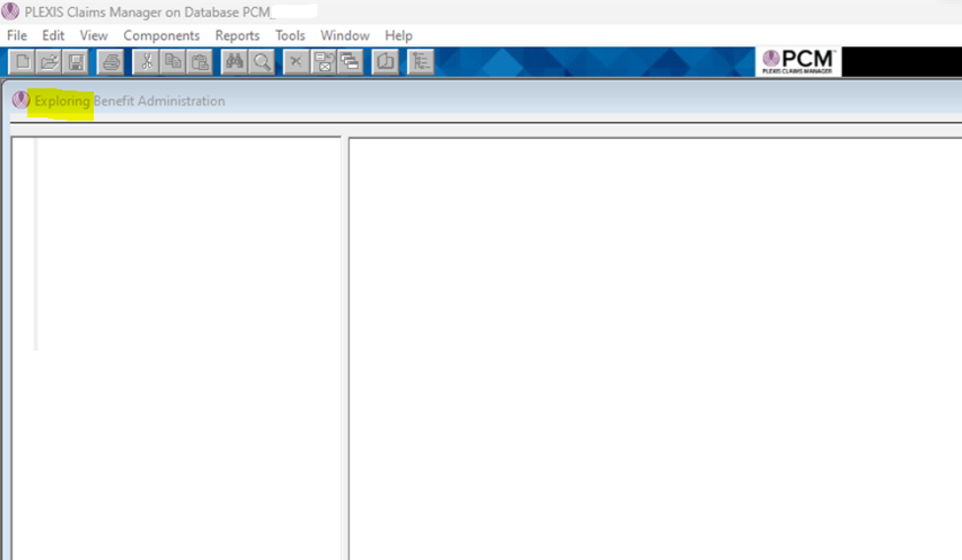Open the Help menu
Image resolution: width=962 pixels, height=560 pixels.
coord(399,35)
